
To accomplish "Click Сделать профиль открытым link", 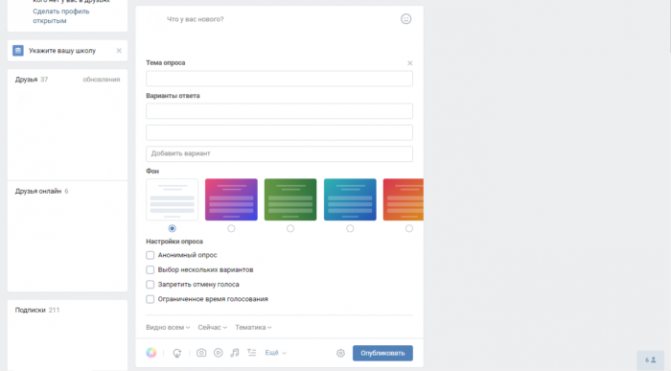I will click(61, 16).
